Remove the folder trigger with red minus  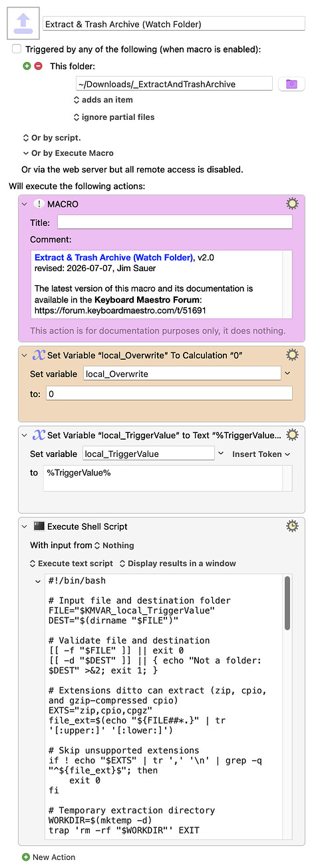pos(38,66)
